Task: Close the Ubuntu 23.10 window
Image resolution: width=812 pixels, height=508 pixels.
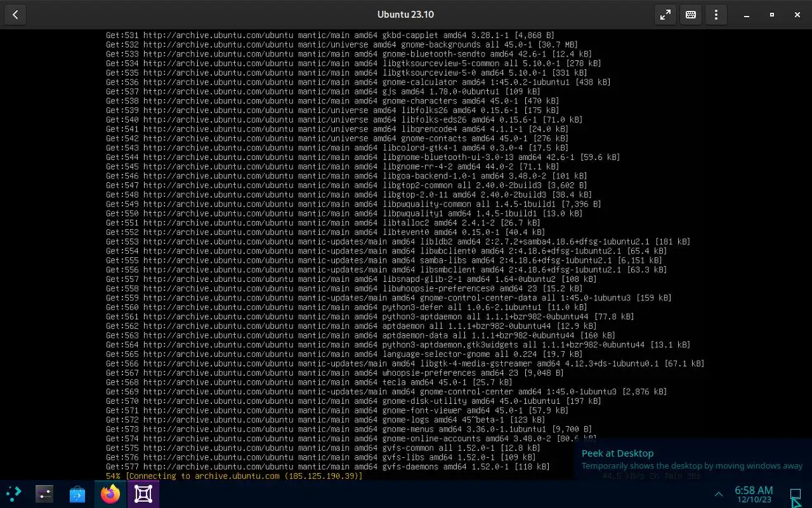Action: pyautogui.click(x=797, y=15)
